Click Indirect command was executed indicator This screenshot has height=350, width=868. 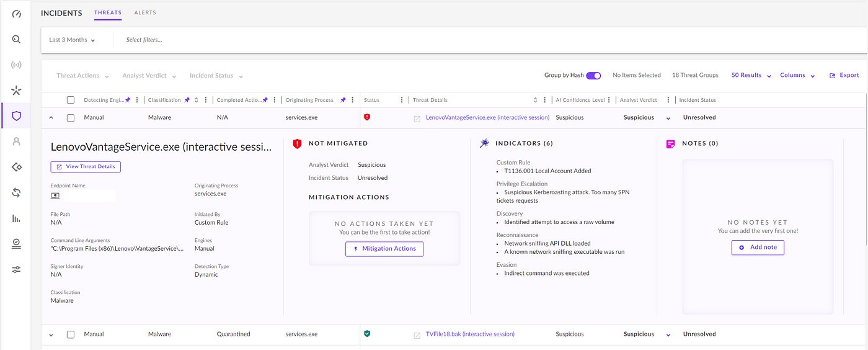pyautogui.click(x=546, y=273)
